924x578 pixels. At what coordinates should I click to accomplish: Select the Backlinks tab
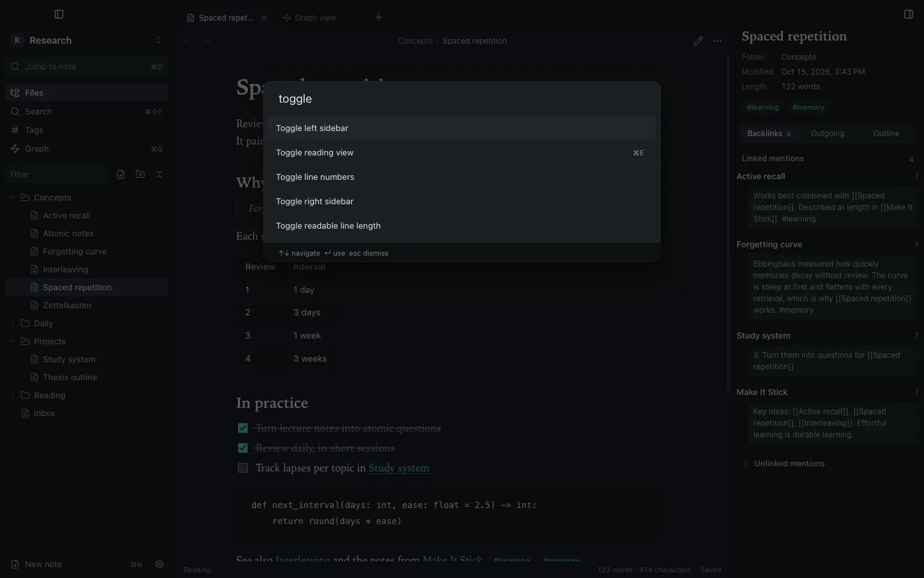pyautogui.click(x=769, y=134)
